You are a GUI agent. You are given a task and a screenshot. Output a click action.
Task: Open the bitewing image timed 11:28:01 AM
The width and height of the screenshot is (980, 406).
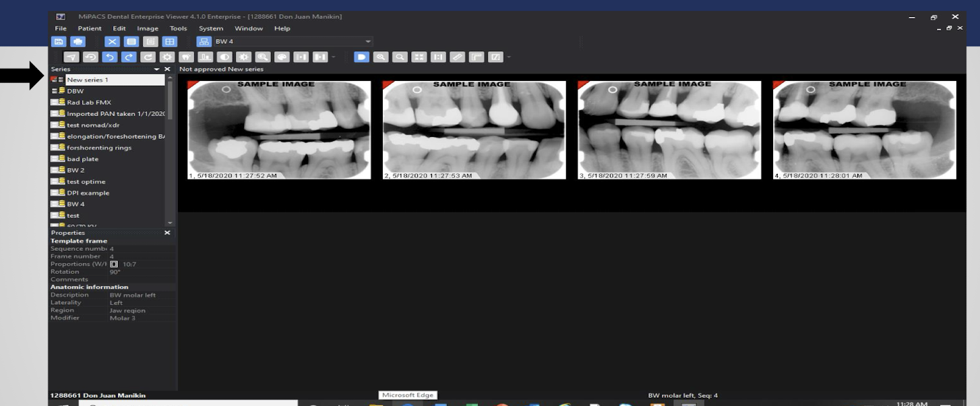coord(865,130)
